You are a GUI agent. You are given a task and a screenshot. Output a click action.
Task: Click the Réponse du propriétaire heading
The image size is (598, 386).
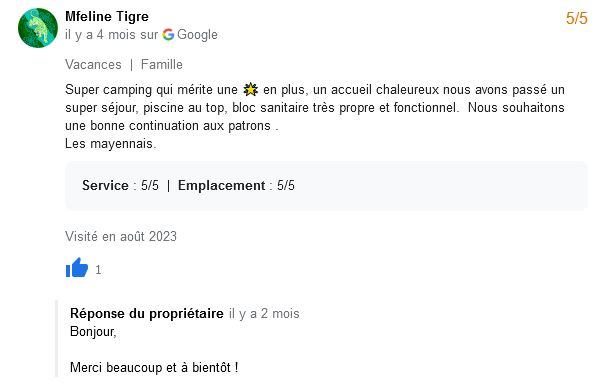point(147,314)
